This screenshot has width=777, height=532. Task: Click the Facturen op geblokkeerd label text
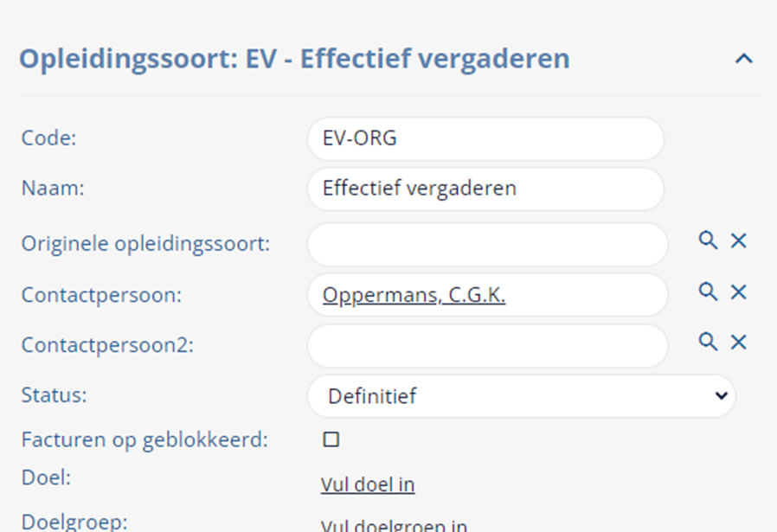click(x=144, y=439)
